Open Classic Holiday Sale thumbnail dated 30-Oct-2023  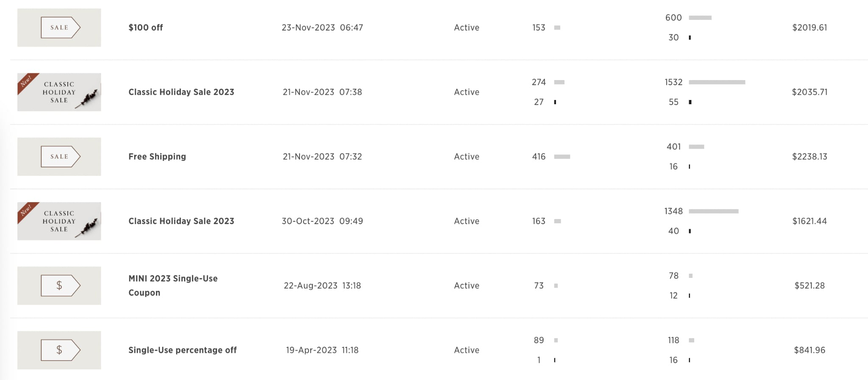click(x=59, y=221)
